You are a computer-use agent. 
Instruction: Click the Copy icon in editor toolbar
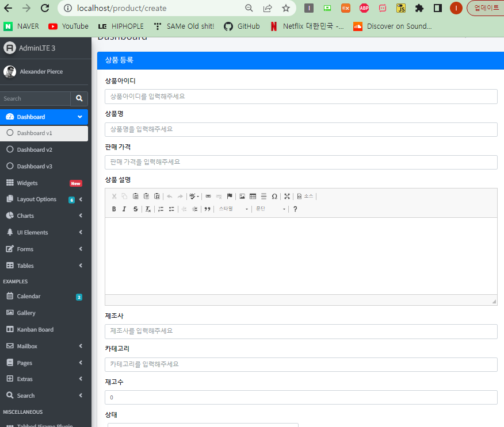click(124, 196)
